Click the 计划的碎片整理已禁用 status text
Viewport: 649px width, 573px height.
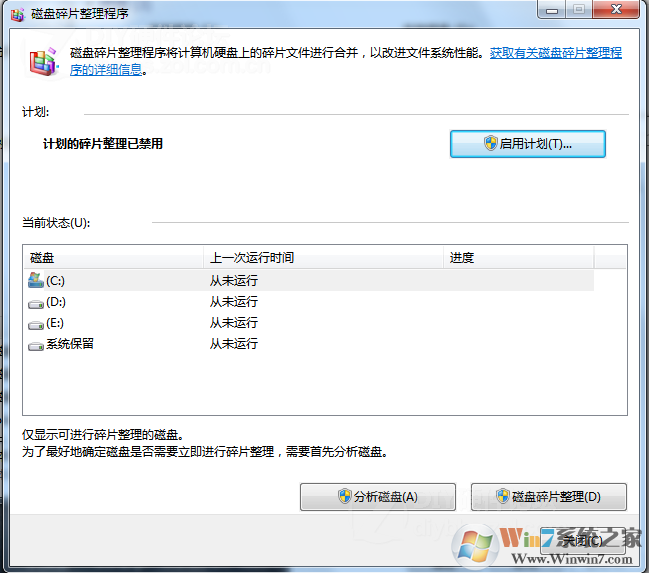[103, 144]
